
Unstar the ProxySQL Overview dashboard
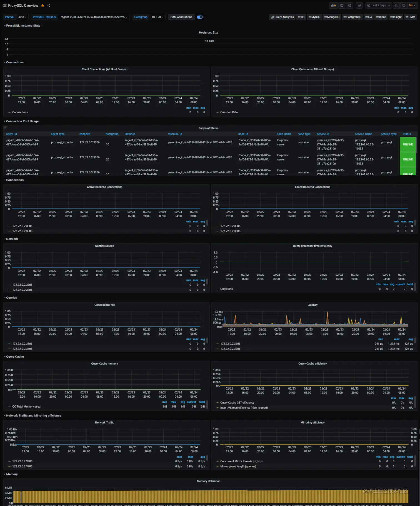42,6
